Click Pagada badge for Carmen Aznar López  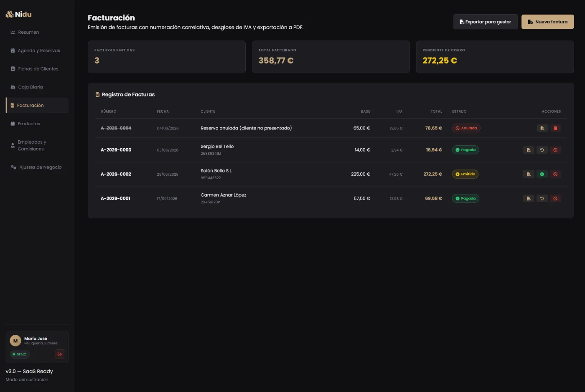[x=465, y=198]
